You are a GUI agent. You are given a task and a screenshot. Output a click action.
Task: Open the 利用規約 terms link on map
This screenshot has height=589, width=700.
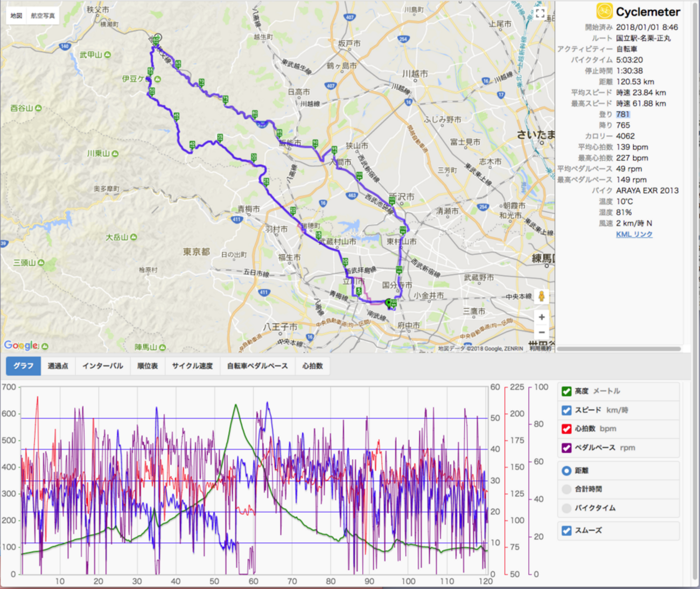pos(540,349)
